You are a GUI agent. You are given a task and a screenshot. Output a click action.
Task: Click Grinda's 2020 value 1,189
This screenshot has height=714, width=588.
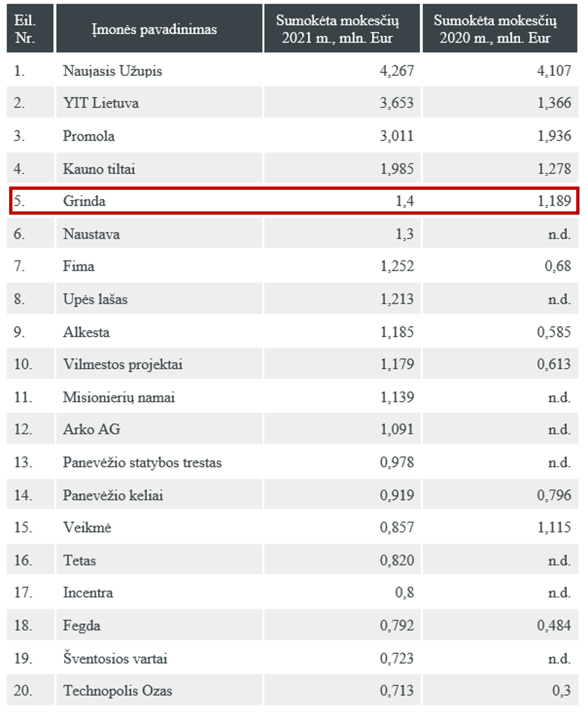coord(555,201)
